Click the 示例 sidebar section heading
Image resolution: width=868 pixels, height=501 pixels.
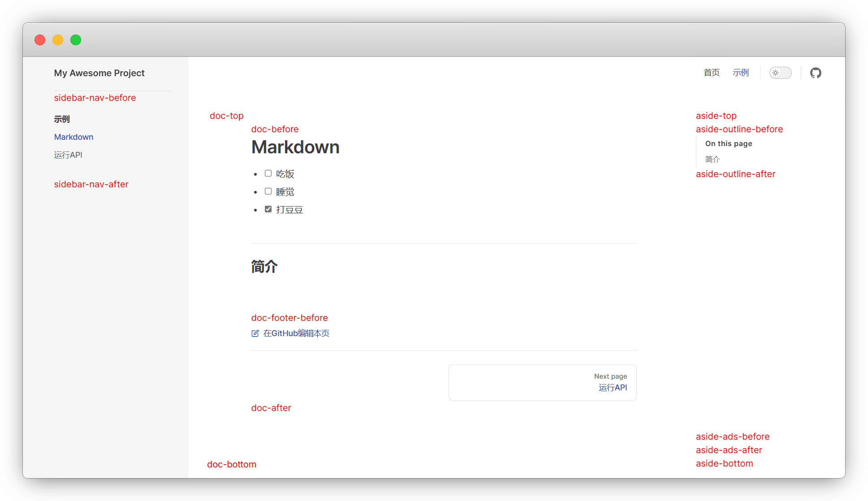click(x=62, y=119)
